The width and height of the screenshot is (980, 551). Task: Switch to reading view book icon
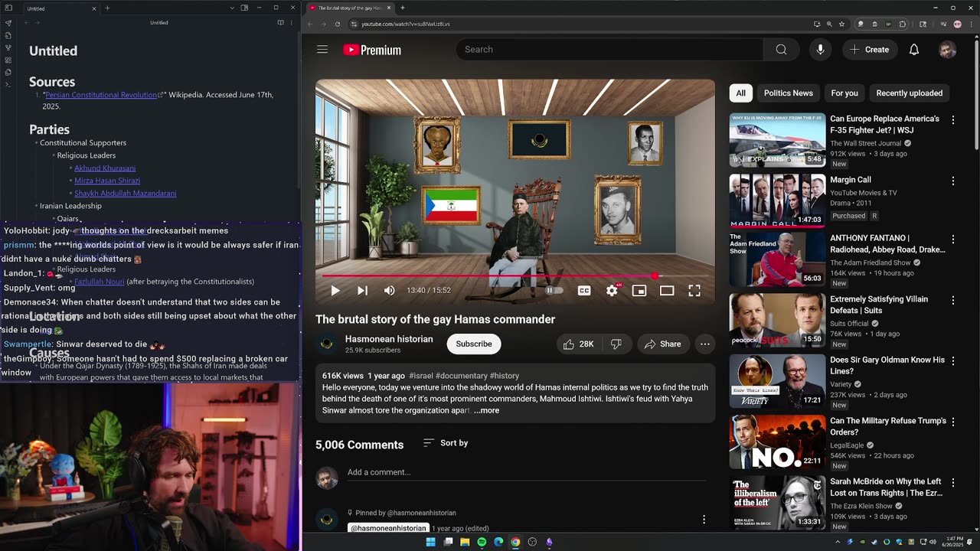280,23
